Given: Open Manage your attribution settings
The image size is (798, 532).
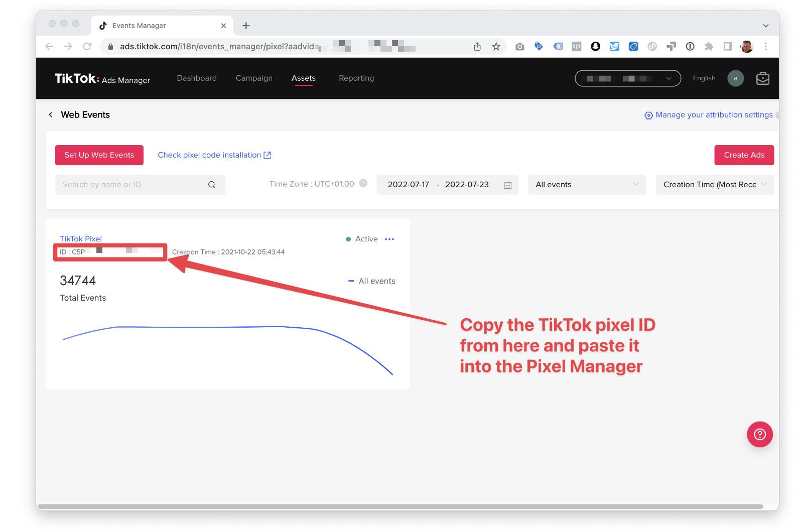Looking at the screenshot, I should 709,115.
